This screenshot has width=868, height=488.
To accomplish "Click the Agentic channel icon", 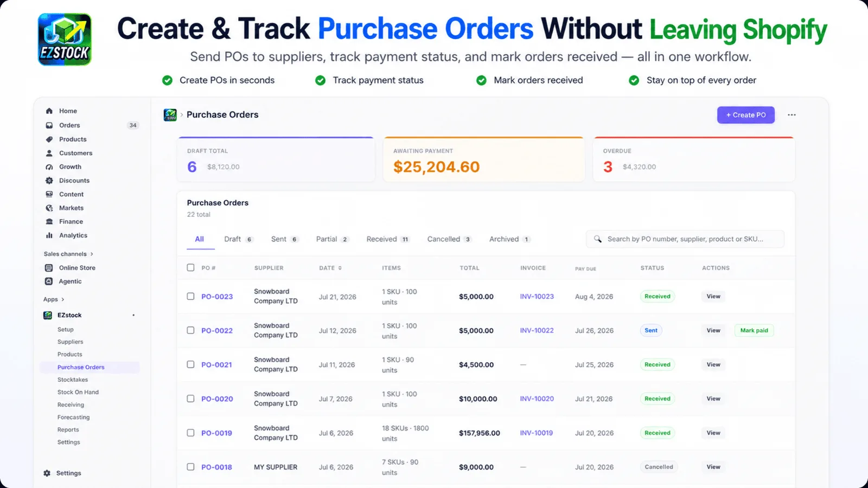I will (49, 281).
